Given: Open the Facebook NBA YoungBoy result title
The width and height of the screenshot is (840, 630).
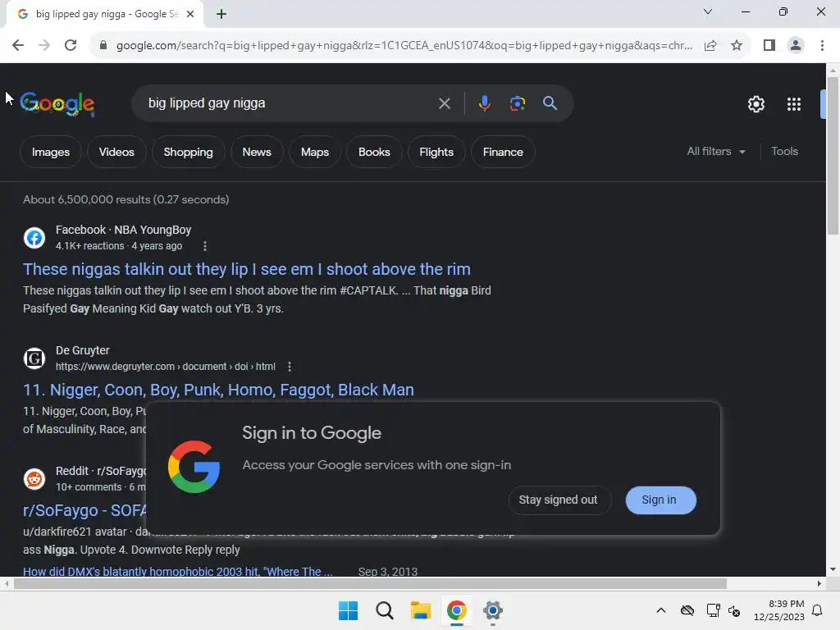Looking at the screenshot, I should click(246, 269).
